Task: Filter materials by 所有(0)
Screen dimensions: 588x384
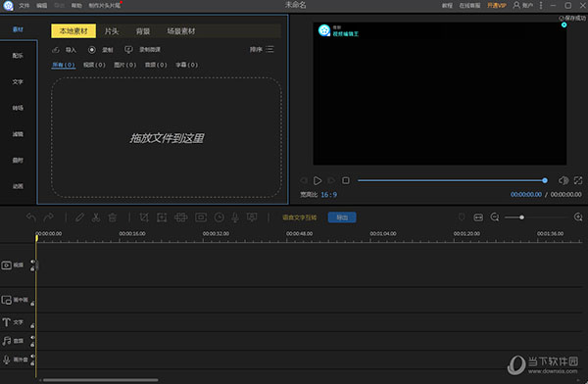Action: tap(64, 65)
